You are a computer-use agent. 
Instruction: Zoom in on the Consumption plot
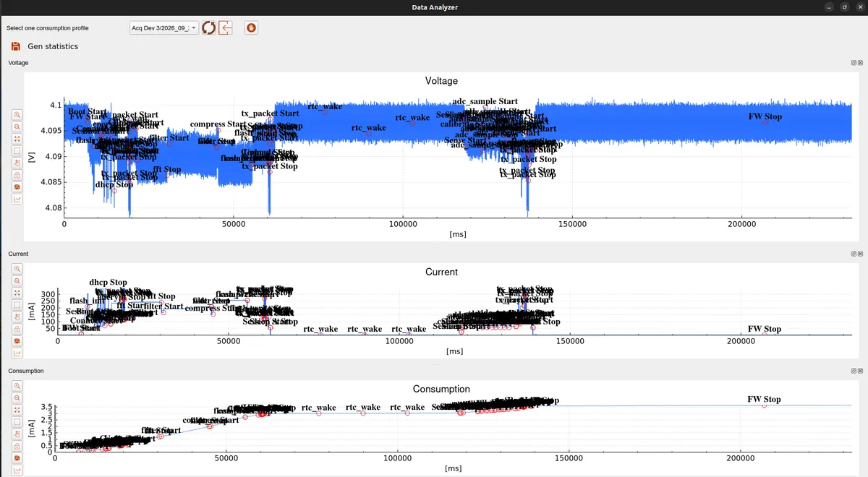(x=17, y=386)
